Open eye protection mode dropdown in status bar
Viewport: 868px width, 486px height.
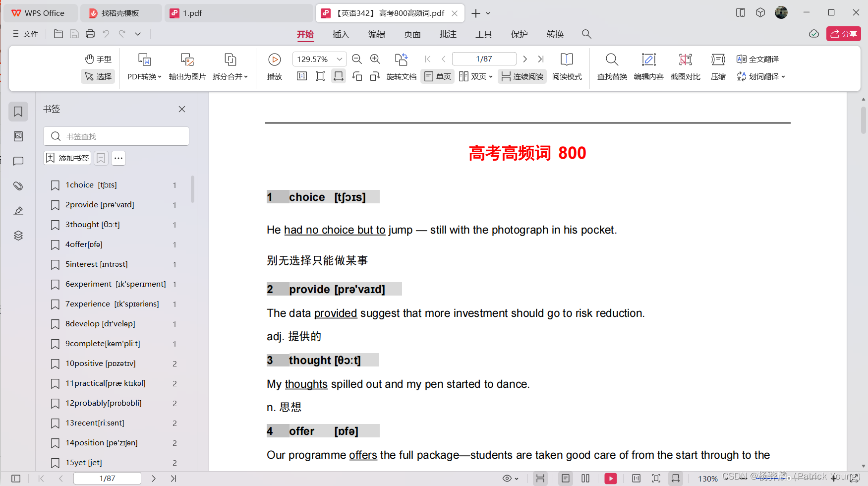511,479
